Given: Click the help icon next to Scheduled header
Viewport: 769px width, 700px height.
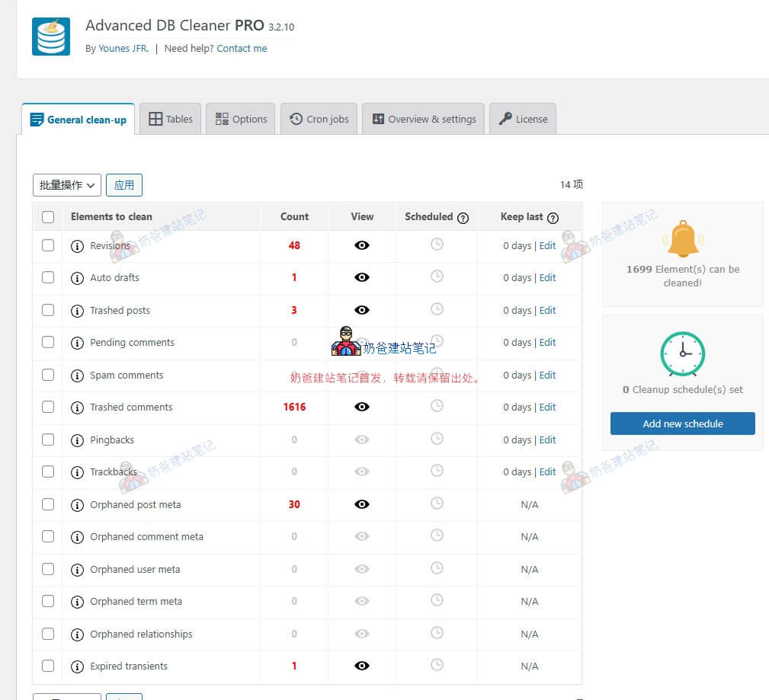Looking at the screenshot, I should point(463,218).
